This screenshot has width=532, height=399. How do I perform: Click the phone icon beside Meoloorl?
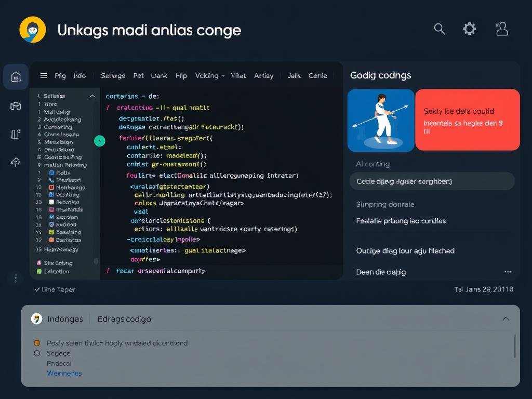click(x=51, y=180)
